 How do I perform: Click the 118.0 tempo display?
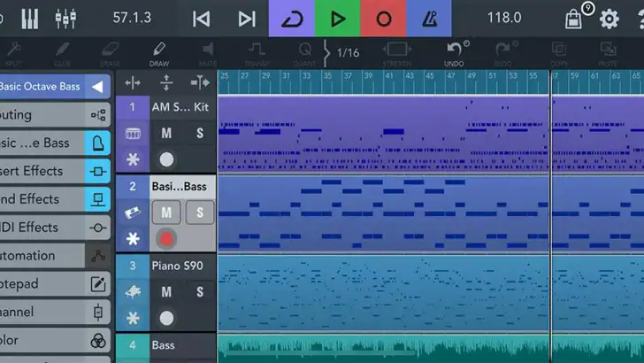click(x=504, y=18)
